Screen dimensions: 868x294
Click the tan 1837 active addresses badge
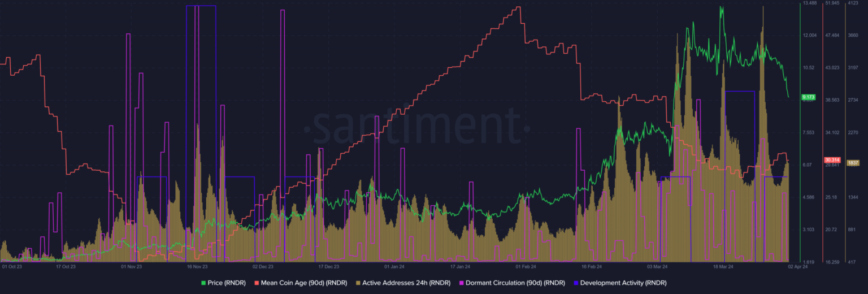click(853, 163)
